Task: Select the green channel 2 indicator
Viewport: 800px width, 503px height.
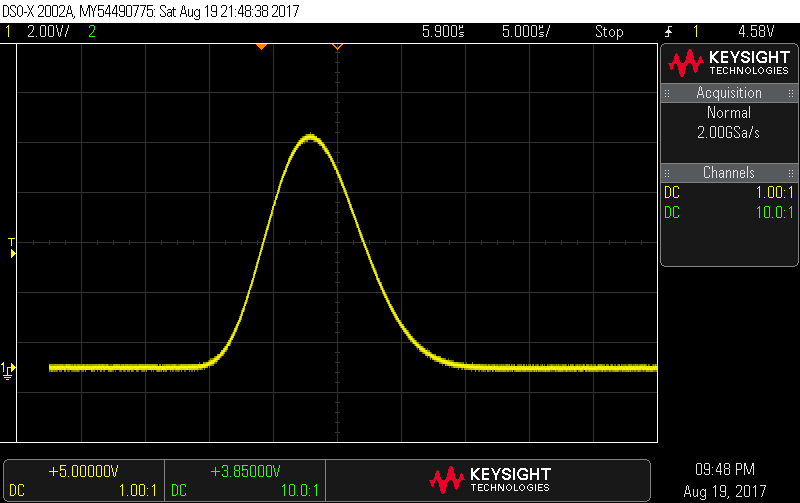Action: click(x=92, y=32)
